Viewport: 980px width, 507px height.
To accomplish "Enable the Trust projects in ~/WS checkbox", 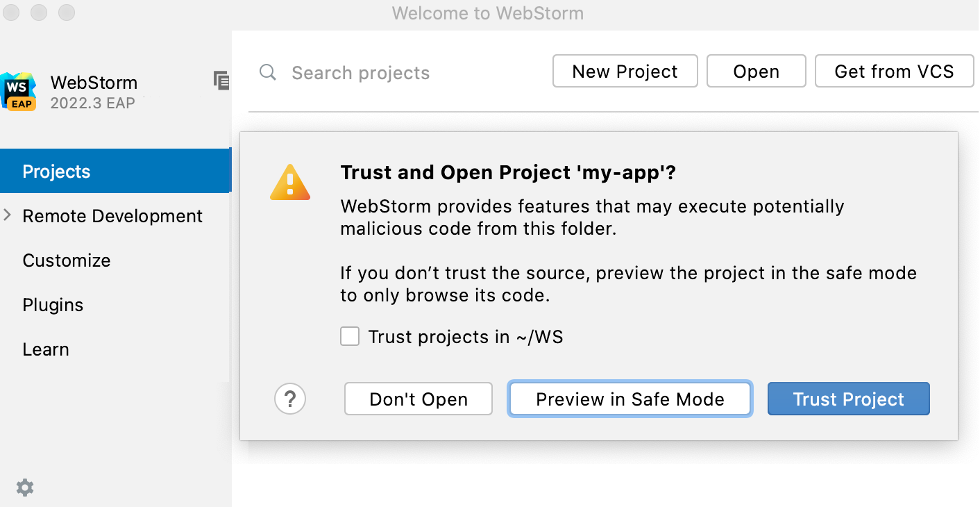I will (x=350, y=336).
